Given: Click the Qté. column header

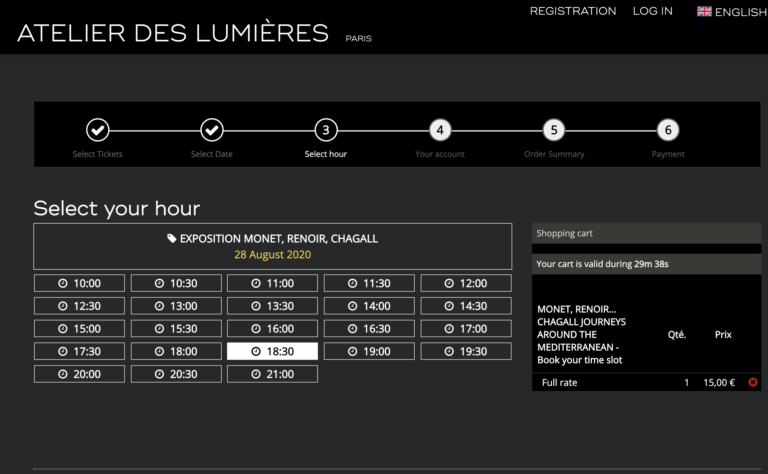Looking at the screenshot, I should (x=677, y=334).
